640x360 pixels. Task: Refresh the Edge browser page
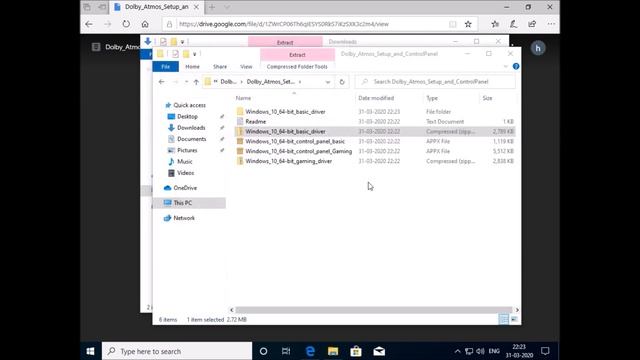(126, 24)
